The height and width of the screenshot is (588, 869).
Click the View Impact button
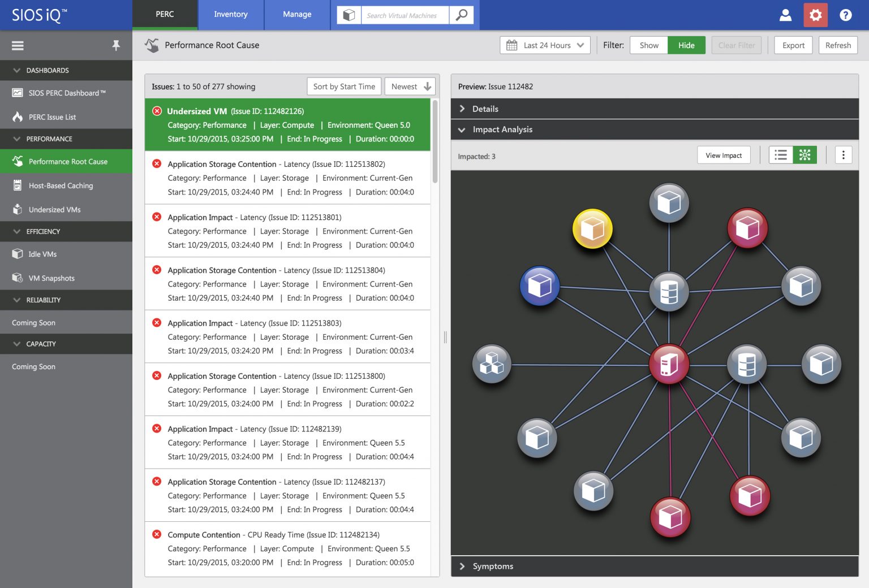coord(724,154)
